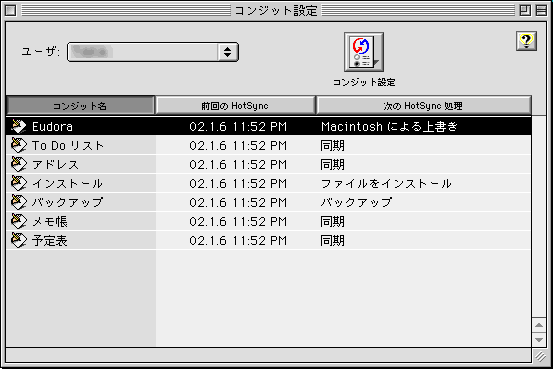553x369 pixels.
Task: Open the ユーザ popup menu arrows
Action: coord(227,52)
